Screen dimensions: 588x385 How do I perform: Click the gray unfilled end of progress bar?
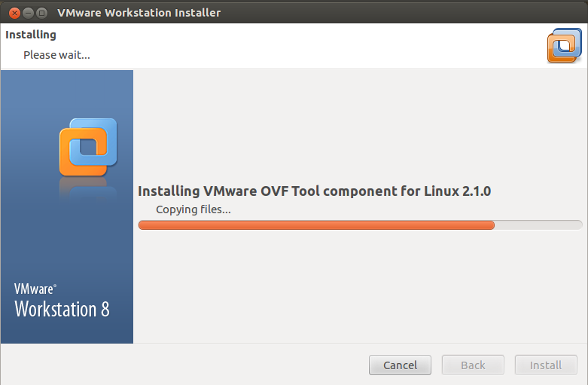tap(538, 225)
